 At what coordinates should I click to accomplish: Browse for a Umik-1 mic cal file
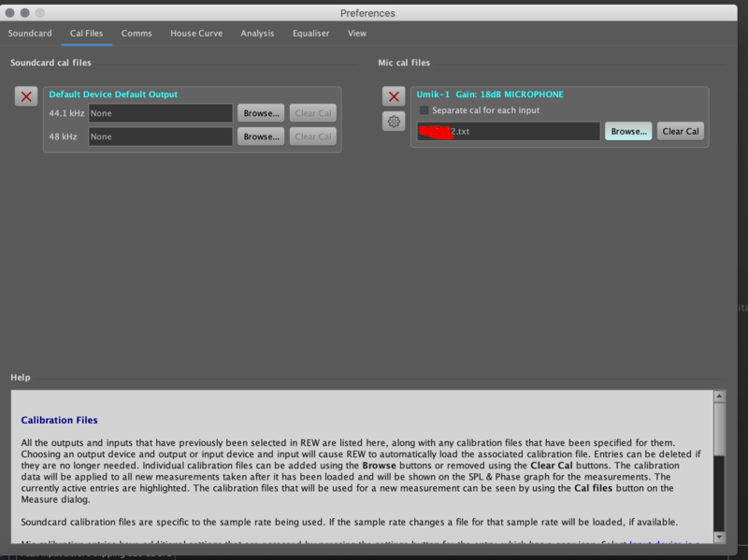[628, 132]
